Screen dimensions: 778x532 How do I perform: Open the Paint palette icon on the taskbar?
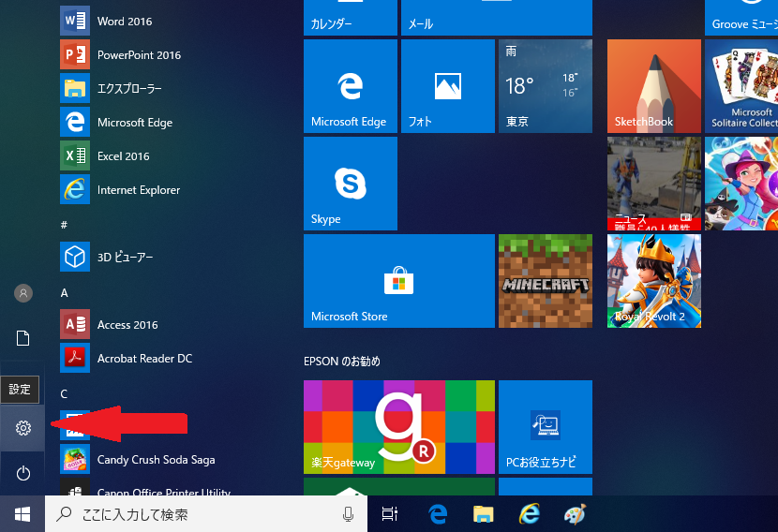576,514
